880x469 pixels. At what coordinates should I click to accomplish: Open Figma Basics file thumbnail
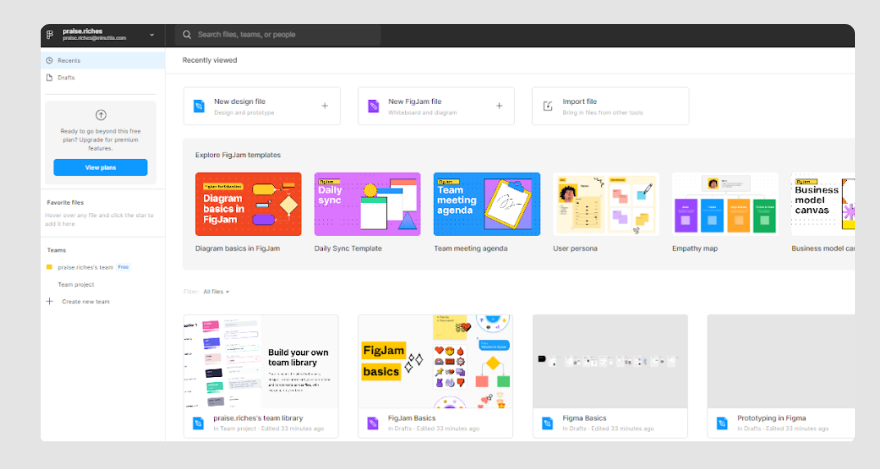pyautogui.click(x=610, y=361)
